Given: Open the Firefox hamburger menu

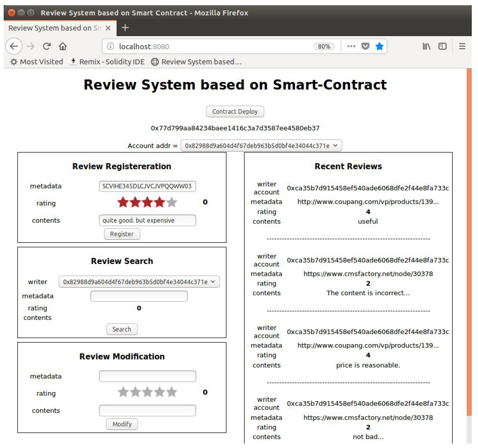Looking at the screenshot, I should tap(462, 46).
